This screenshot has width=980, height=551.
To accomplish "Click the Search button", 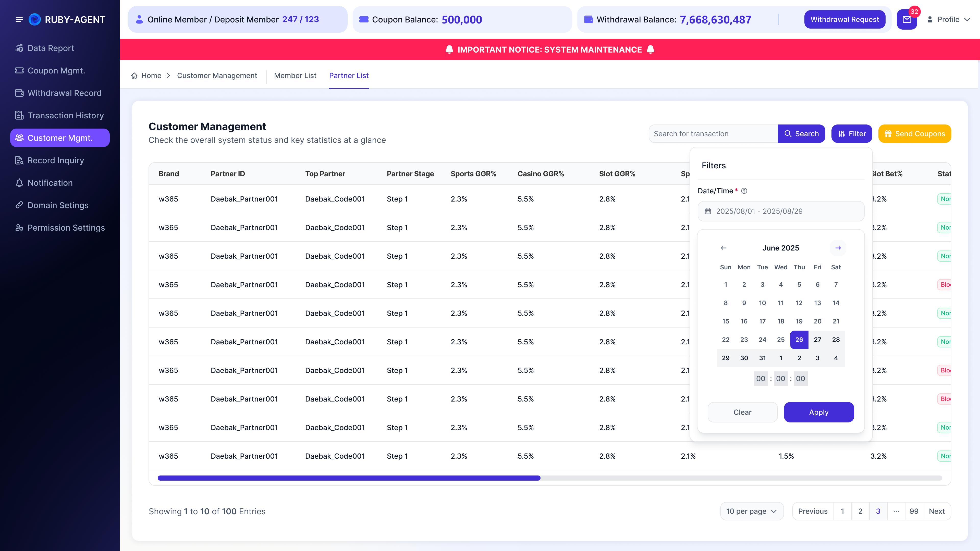I will [801, 134].
